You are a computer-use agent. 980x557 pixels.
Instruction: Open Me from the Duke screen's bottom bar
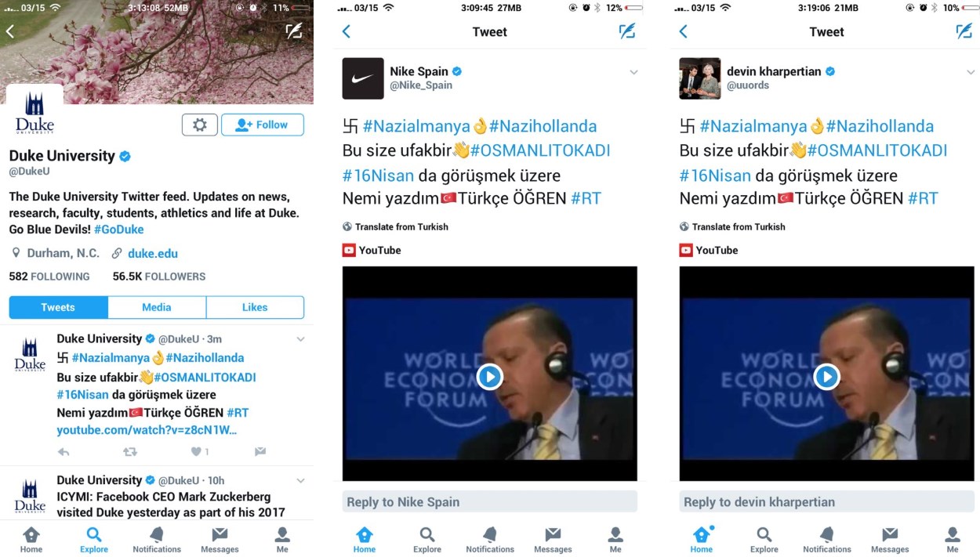tap(282, 540)
